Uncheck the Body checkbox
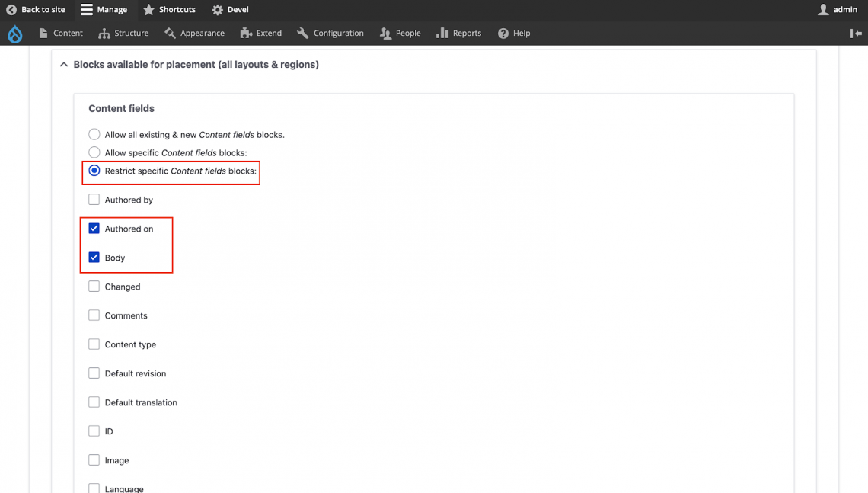Viewport: 868px width, 493px height. coord(94,258)
